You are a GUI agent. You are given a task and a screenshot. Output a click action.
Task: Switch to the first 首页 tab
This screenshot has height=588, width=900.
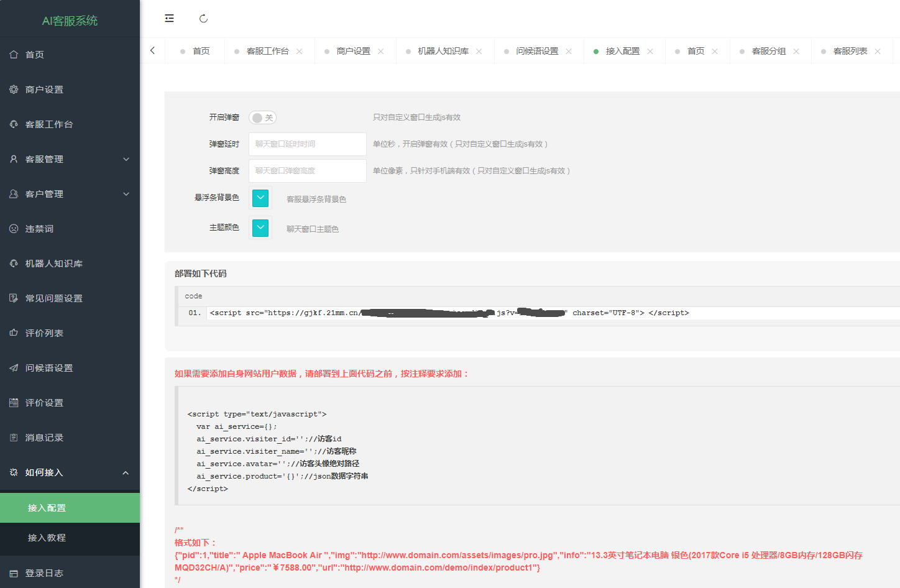click(195, 51)
